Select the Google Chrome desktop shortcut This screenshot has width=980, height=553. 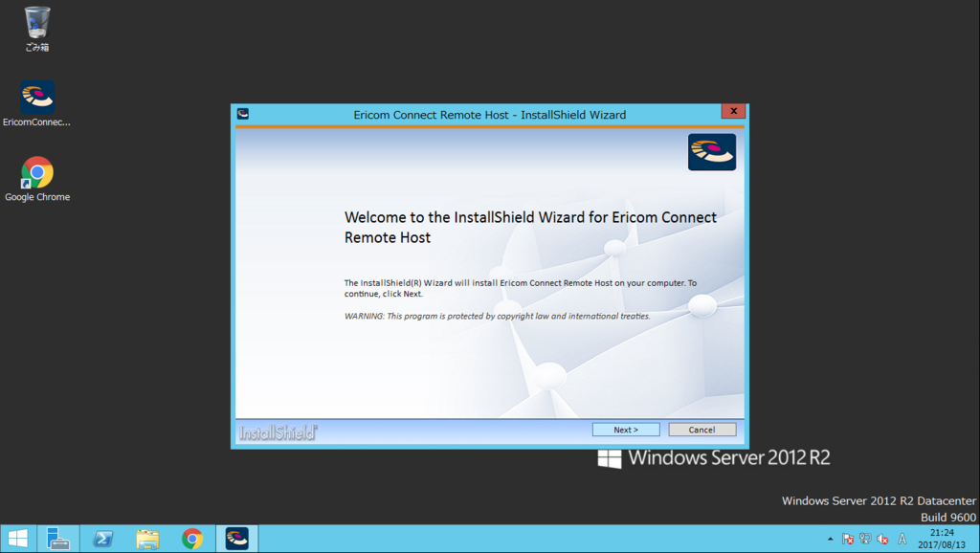37,179
